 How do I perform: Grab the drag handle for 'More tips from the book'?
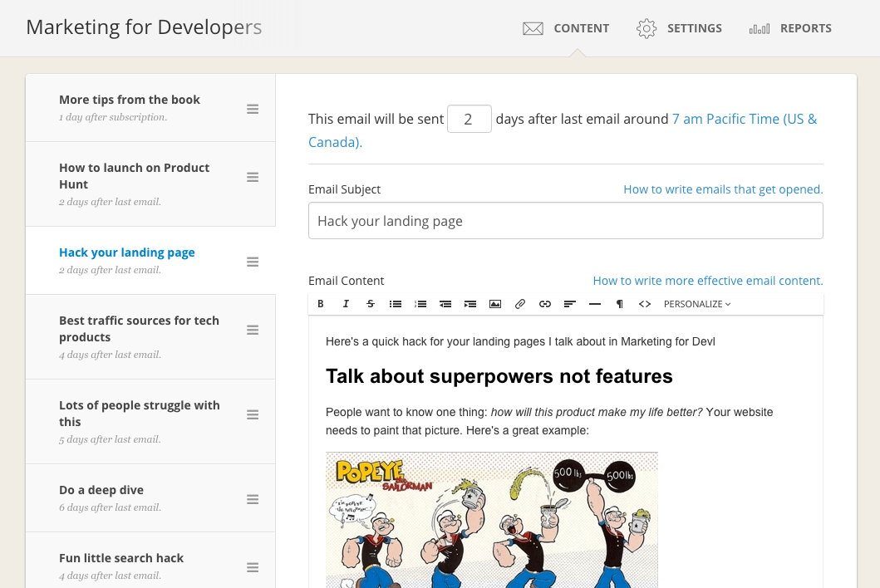[253, 109]
